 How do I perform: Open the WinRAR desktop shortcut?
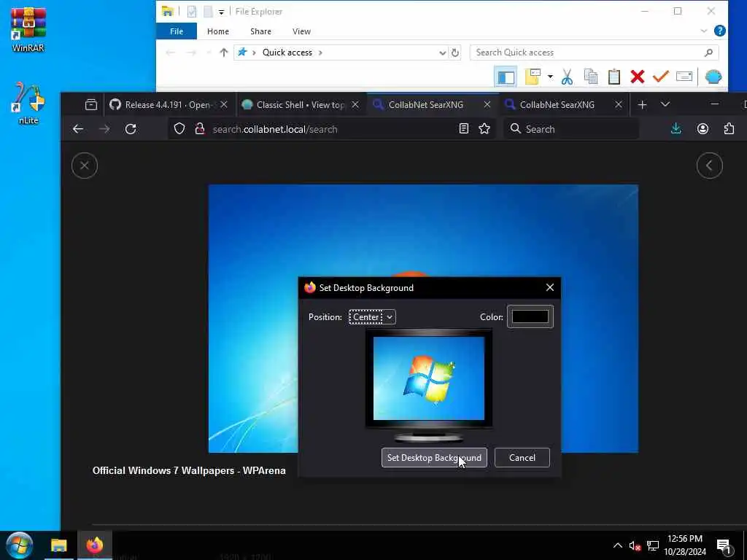coord(28,28)
